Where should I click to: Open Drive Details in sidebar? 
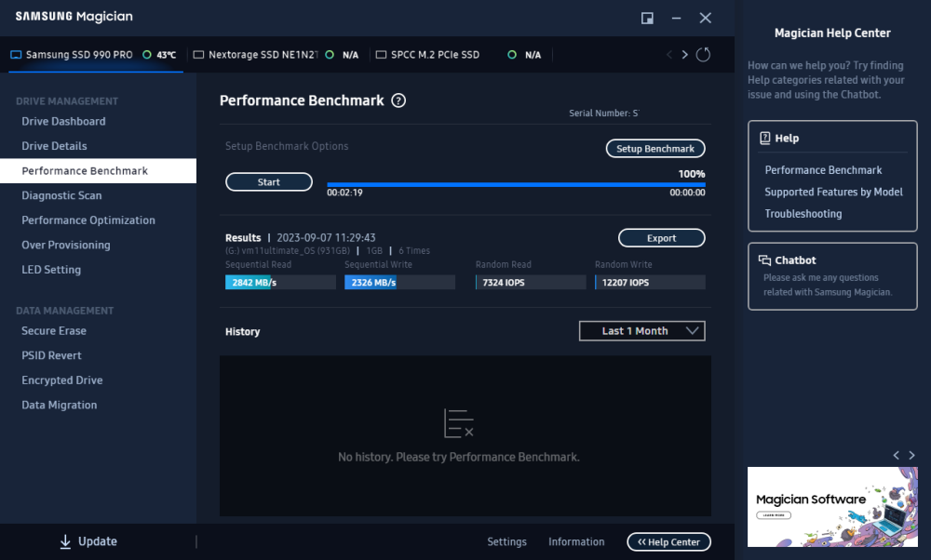click(54, 146)
